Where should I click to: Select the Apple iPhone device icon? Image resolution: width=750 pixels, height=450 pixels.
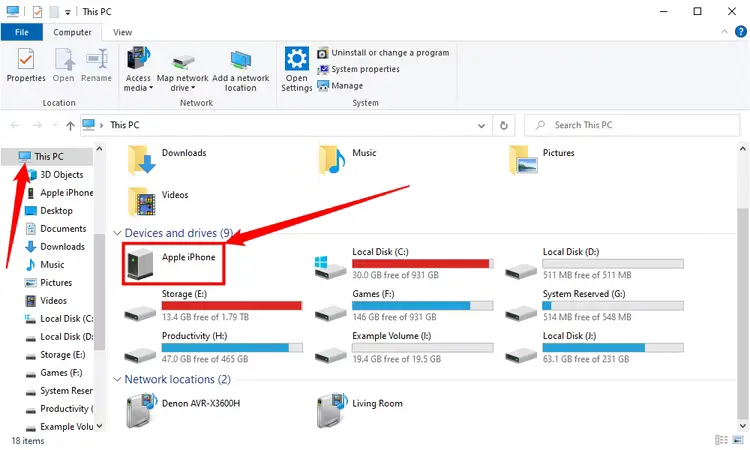[x=141, y=263]
